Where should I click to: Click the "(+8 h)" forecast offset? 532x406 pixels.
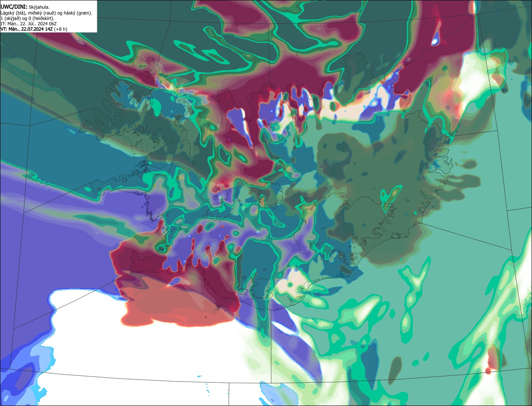[61, 29]
